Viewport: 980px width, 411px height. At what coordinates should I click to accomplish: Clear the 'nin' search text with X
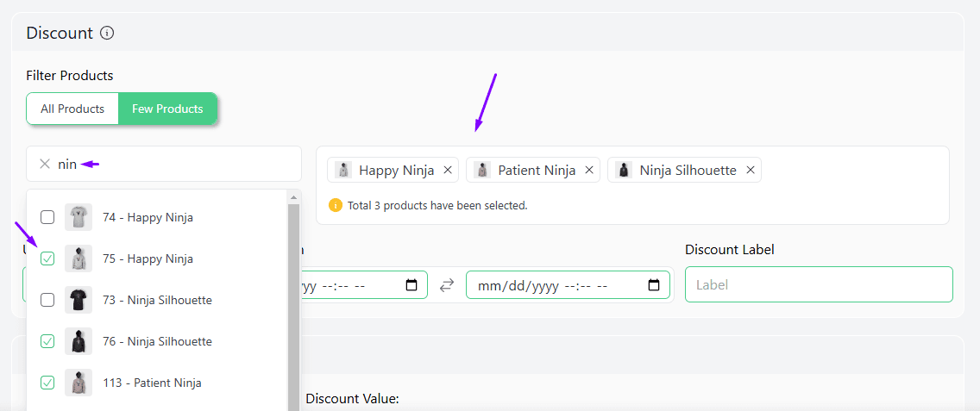click(x=45, y=165)
